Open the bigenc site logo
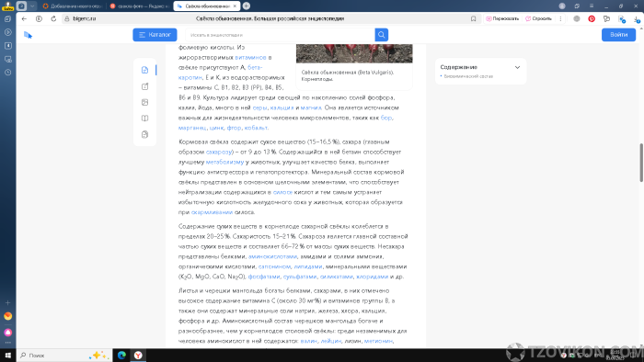This screenshot has height=362, width=644. [28, 35]
